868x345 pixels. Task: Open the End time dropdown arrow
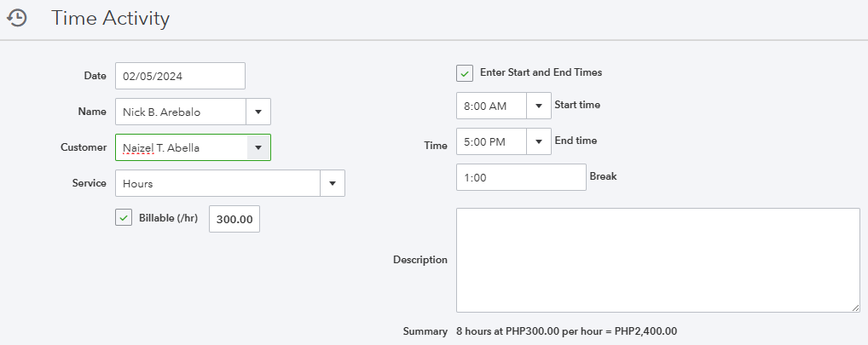539,142
